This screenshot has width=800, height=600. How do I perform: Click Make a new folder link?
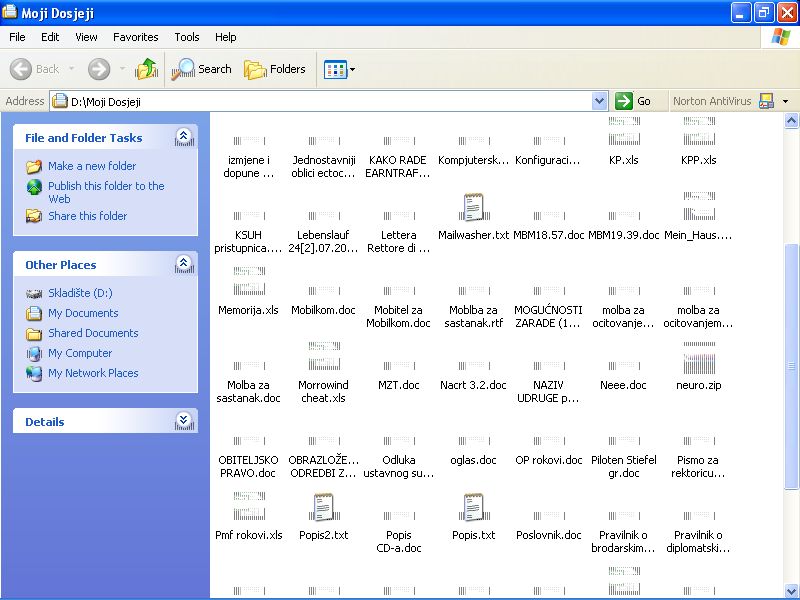click(91, 166)
